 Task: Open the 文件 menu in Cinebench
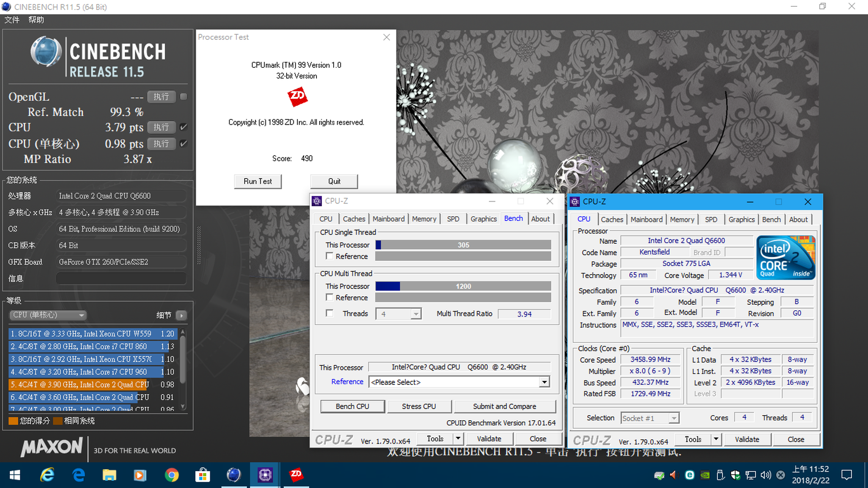tap(12, 20)
